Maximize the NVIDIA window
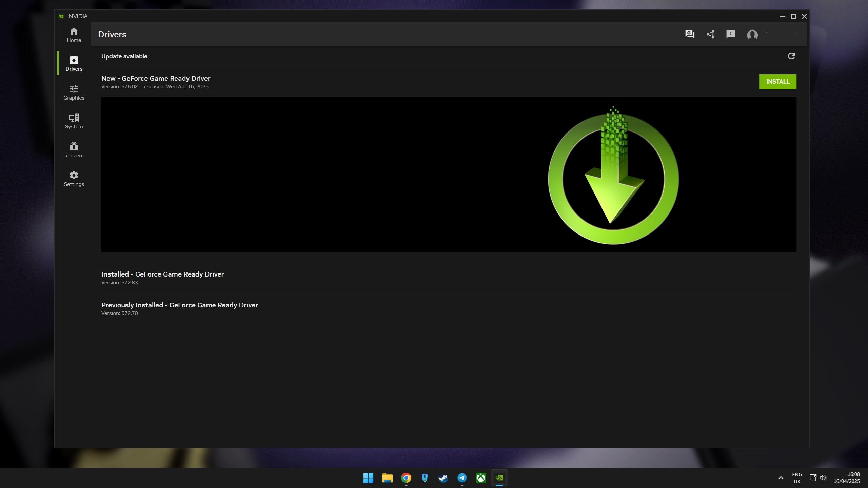Image resolution: width=868 pixels, height=488 pixels. pyautogui.click(x=793, y=16)
